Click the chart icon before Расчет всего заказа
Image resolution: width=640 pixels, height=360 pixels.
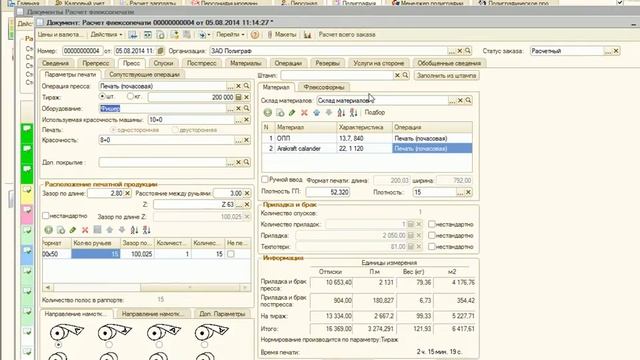307,35
